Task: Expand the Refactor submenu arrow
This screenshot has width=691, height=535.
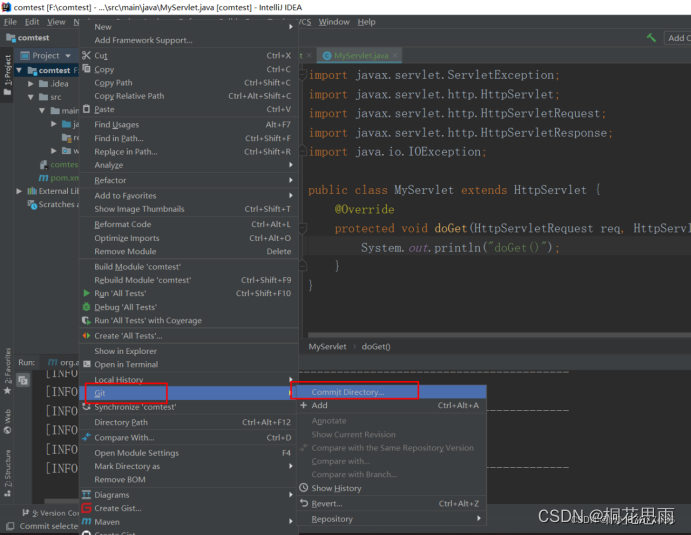Action: coord(291,180)
